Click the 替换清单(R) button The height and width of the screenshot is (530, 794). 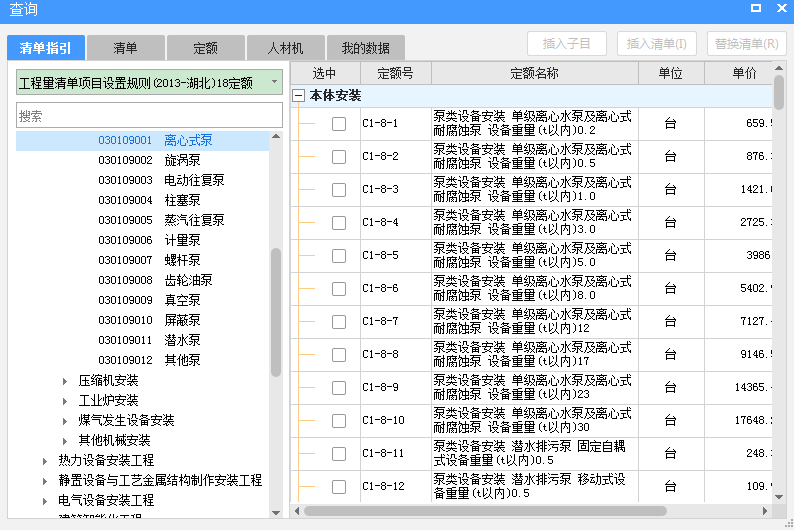746,44
